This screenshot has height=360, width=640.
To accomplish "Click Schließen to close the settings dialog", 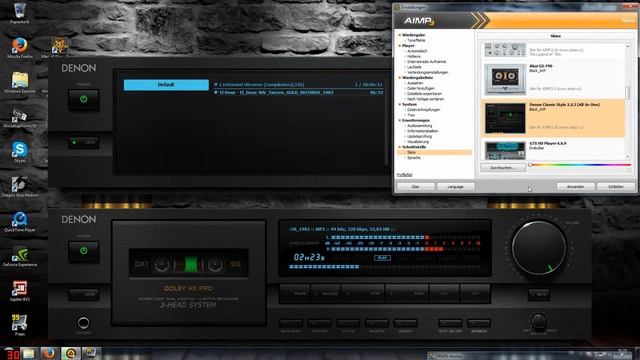I will [x=616, y=187].
